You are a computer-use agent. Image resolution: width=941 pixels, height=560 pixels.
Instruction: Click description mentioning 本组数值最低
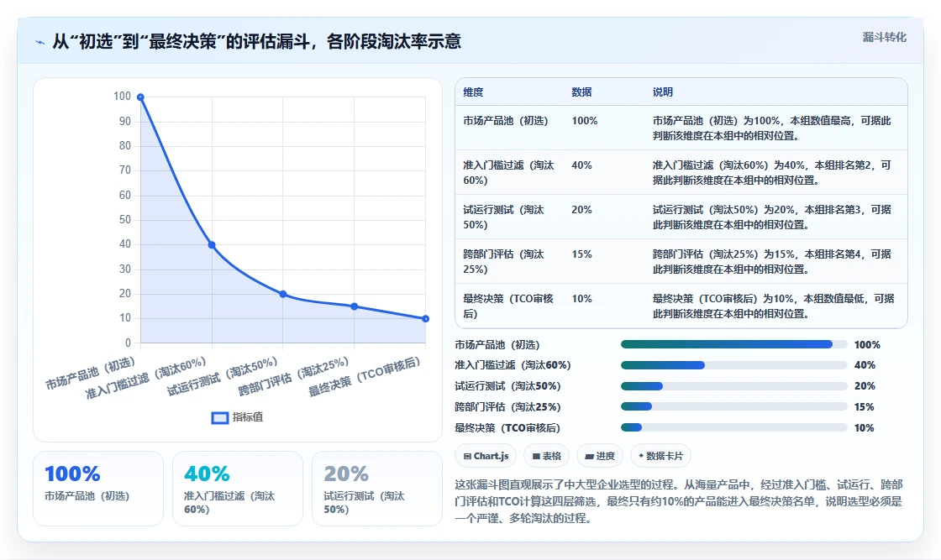(x=774, y=306)
